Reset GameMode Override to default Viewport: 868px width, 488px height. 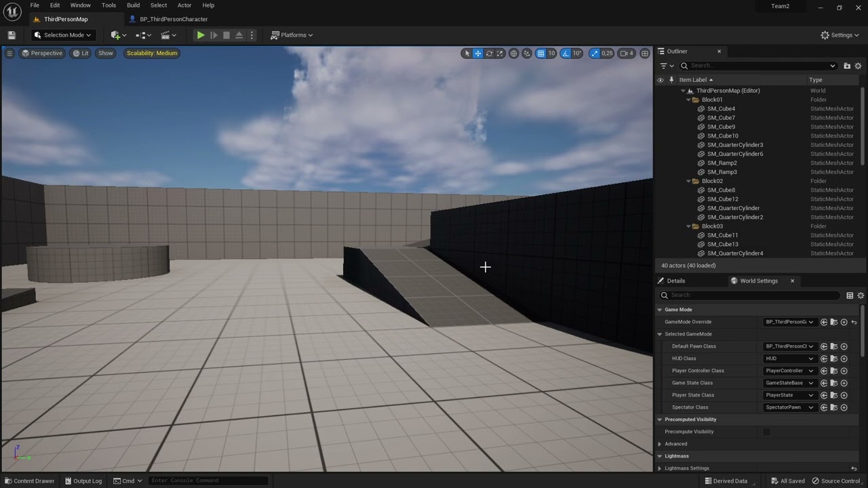coord(854,322)
